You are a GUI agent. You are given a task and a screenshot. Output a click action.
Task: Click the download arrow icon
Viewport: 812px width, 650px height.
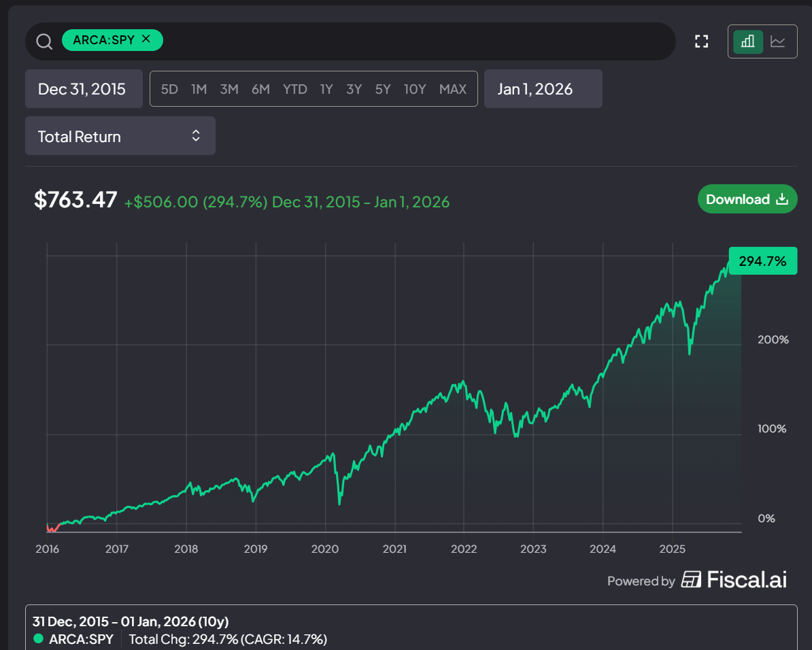coord(782,199)
